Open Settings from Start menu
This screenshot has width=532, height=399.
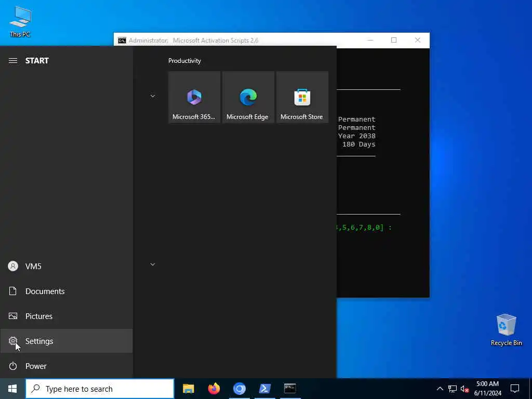(66, 341)
